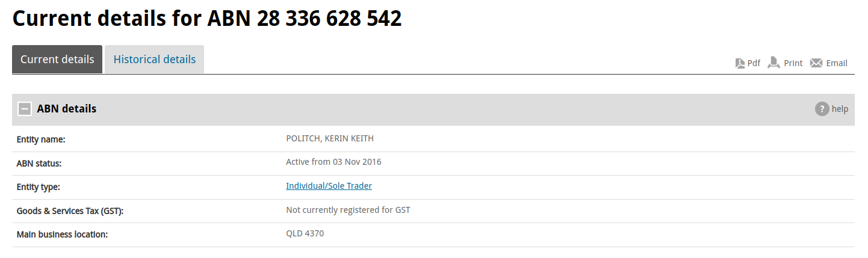Click the Print text label

[x=793, y=63]
